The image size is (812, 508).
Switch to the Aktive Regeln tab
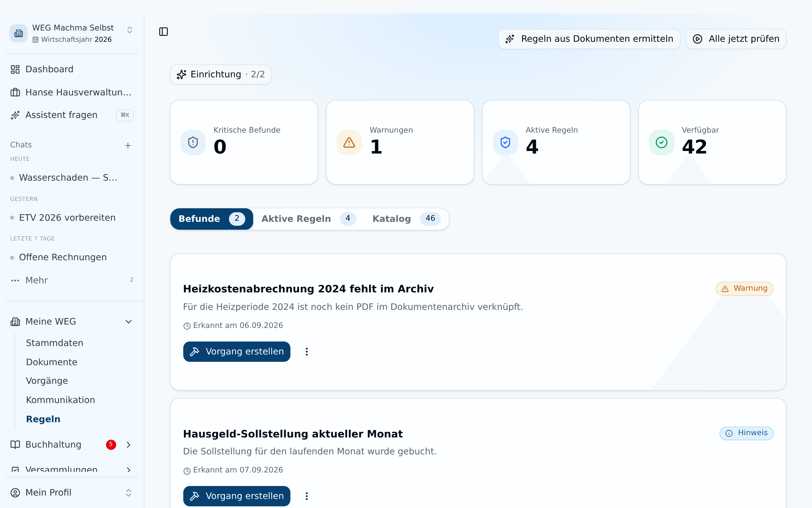click(308, 219)
